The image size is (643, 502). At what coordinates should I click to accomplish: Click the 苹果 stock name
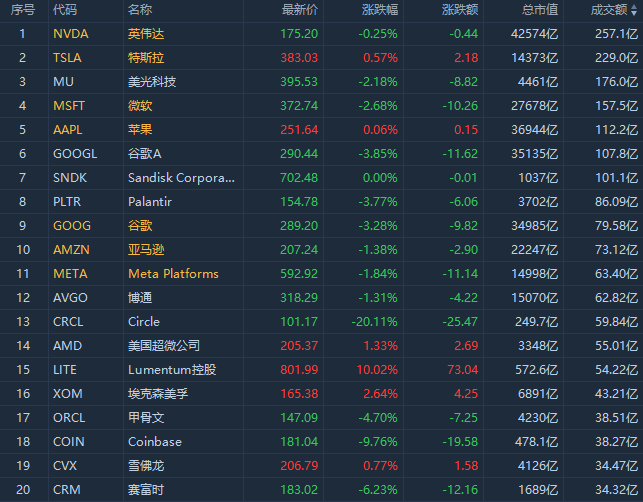click(140, 129)
